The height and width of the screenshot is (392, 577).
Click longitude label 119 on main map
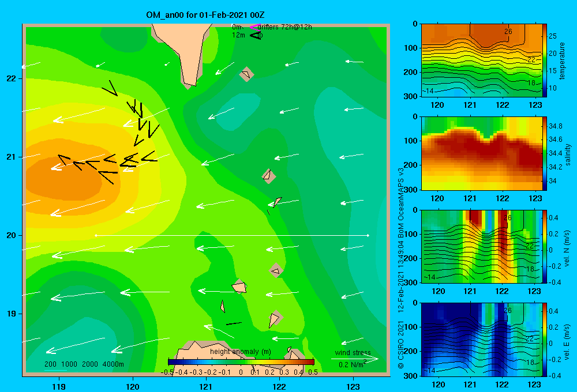click(x=59, y=386)
